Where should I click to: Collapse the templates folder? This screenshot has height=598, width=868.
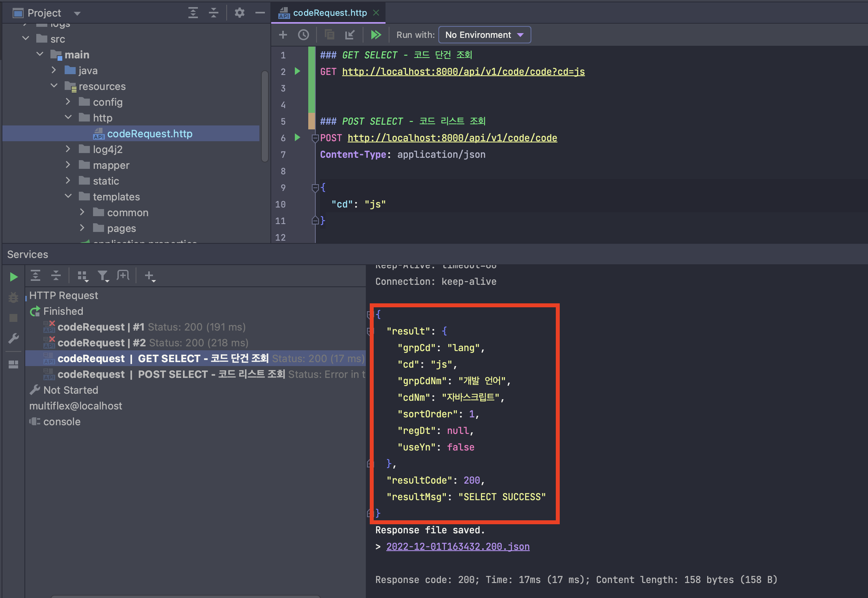coord(68,196)
